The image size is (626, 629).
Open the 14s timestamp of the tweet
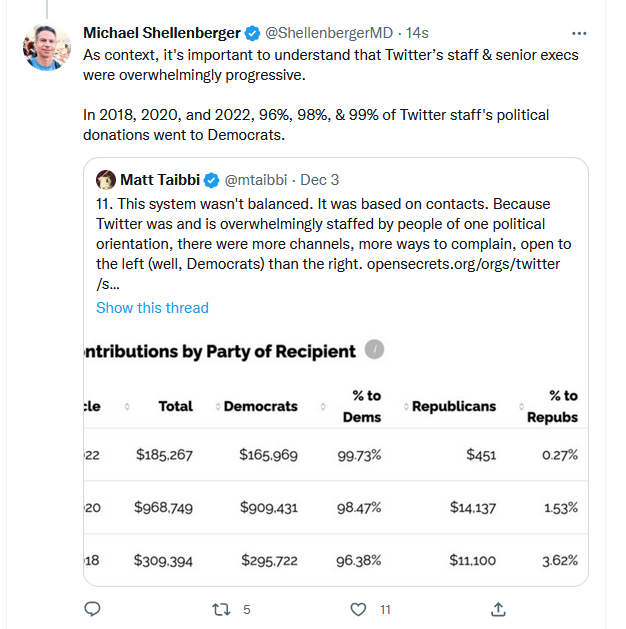click(417, 33)
